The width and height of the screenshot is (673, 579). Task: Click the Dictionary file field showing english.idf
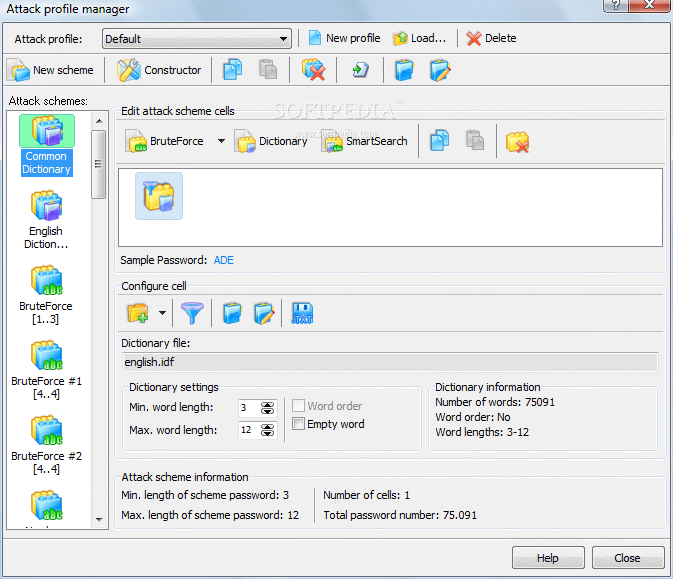click(390, 362)
